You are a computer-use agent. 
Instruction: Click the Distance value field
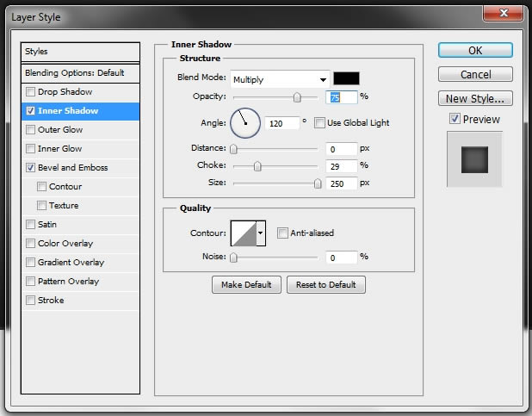342,149
